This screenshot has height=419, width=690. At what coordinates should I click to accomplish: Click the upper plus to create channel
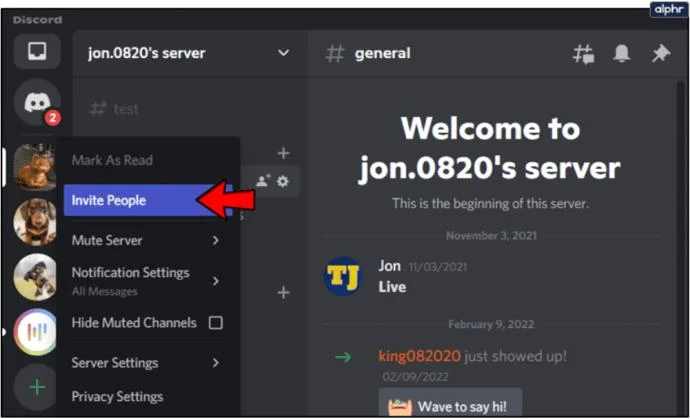click(x=283, y=153)
